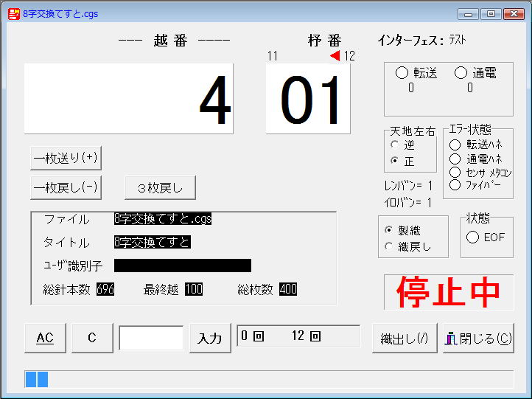Choose the 織戻し reverse-weave mode

pyautogui.click(x=389, y=246)
